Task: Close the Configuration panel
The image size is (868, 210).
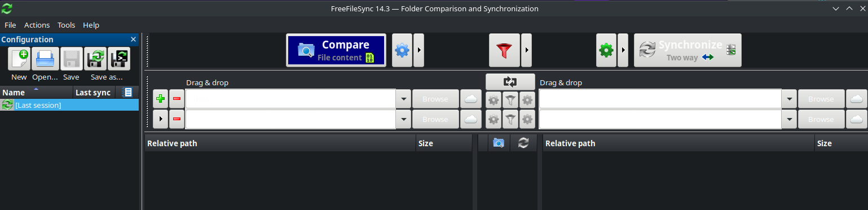Action: coord(134,40)
